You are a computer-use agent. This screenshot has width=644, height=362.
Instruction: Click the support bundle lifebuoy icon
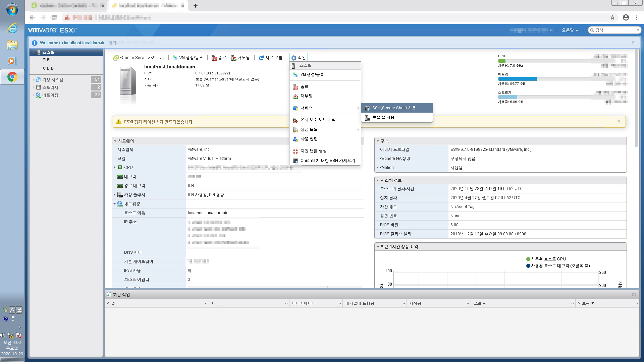[296, 151]
